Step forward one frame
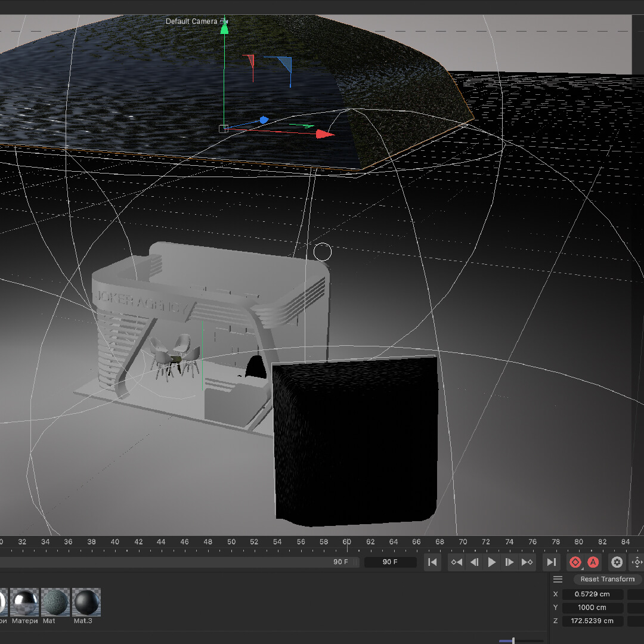 click(x=509, y=562)
